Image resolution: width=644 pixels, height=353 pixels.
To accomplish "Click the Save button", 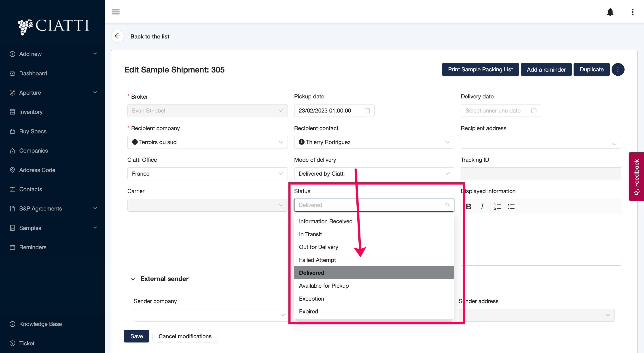I will [136, 336].
